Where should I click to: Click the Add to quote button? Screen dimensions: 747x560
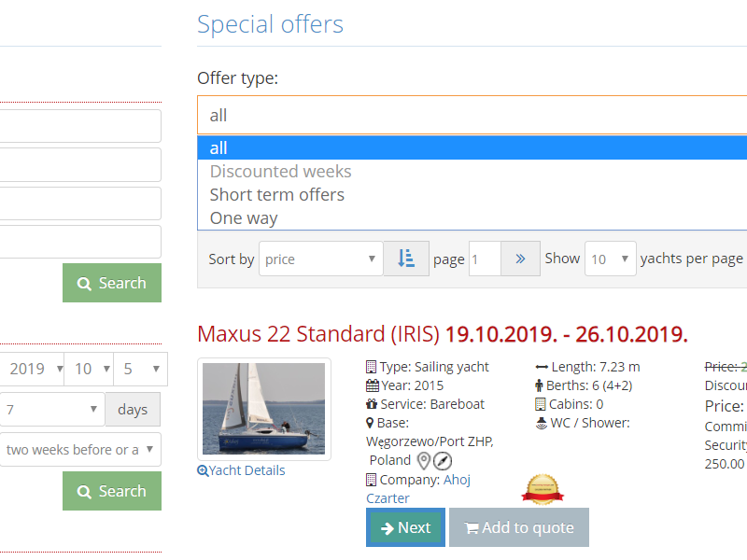tap(518, 527)
